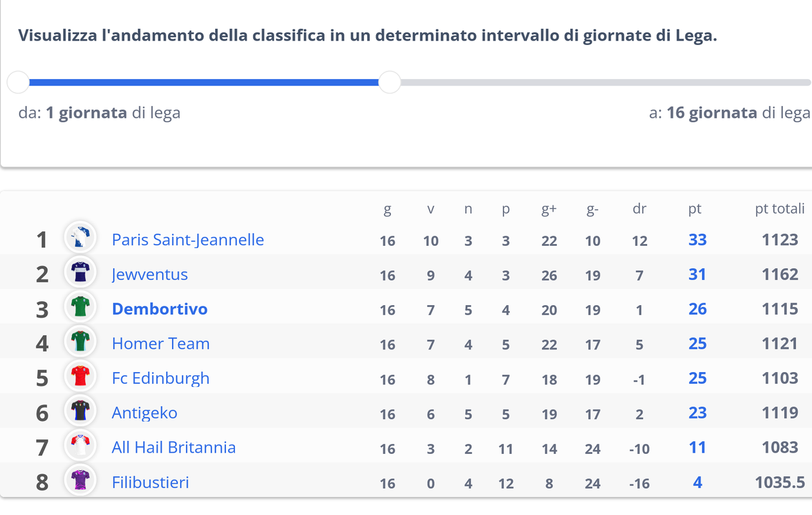The width and height of the screenshot is (812, 515).
Task: Click the slider's end handle at giornata 16
Action: coord(390,82)
